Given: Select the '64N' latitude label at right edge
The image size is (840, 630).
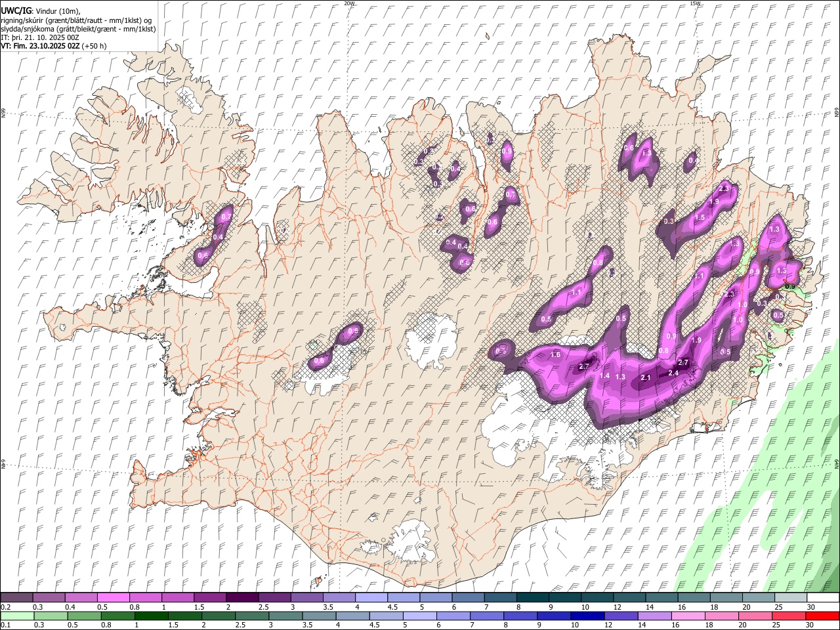Looking at the screenshot, I should 837,463.
